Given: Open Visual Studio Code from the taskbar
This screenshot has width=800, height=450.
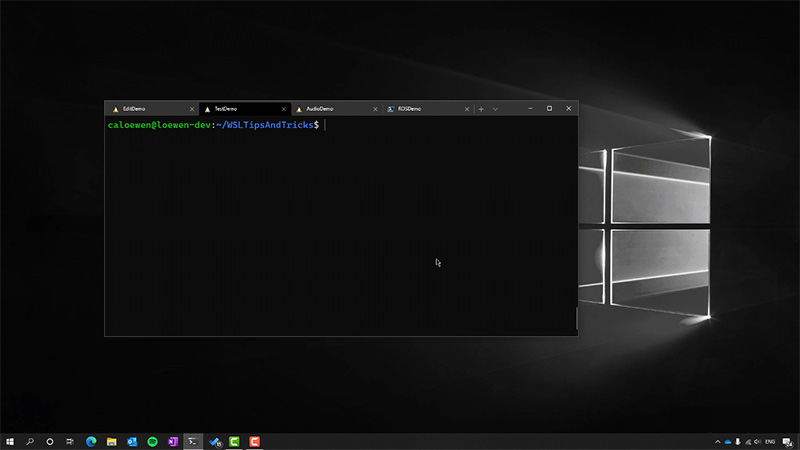Looking at the screenshot, I should 214,441.
